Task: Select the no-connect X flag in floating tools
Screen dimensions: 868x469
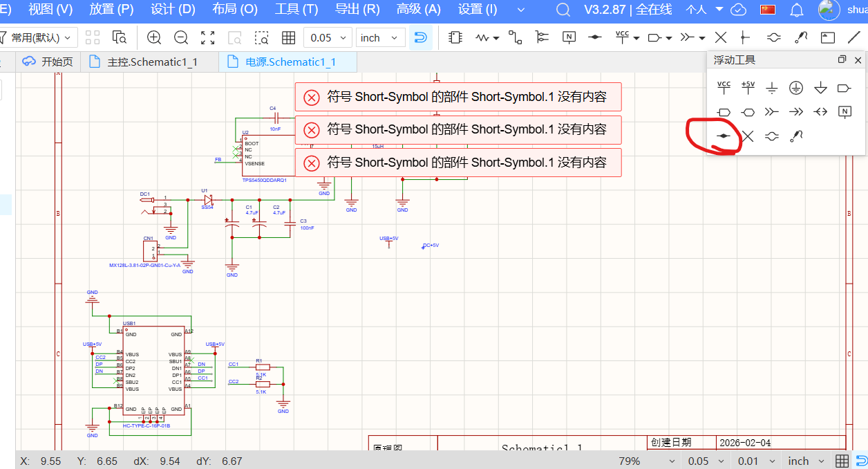Action: [x=748, y=136]
